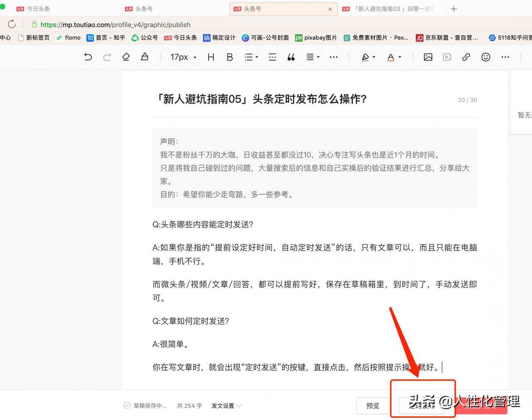Insert a video via the video icon
Screen dimensions: 532x420
tap(447, 57)
